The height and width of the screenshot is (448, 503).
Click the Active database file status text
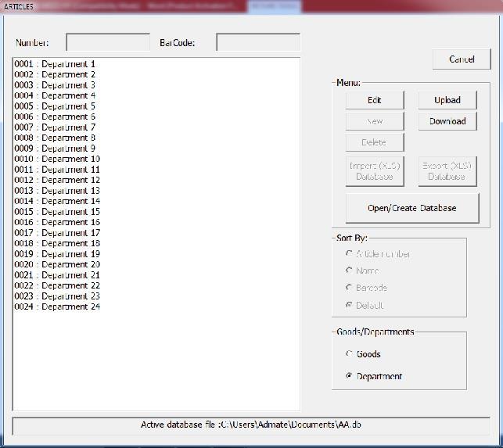251,425
